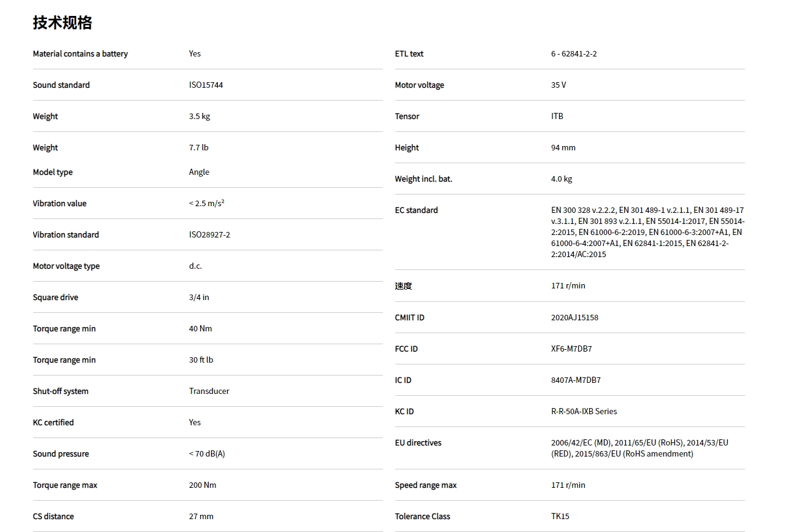788x532 pixels.
Task: Select the CMIIT ID value 2020AJ15158
Action: coord(574,318)
